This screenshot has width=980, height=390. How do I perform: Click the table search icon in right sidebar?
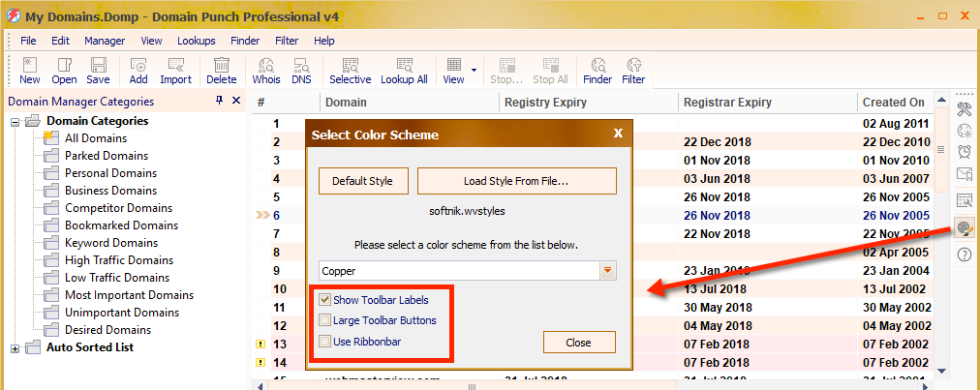(965, 201)
